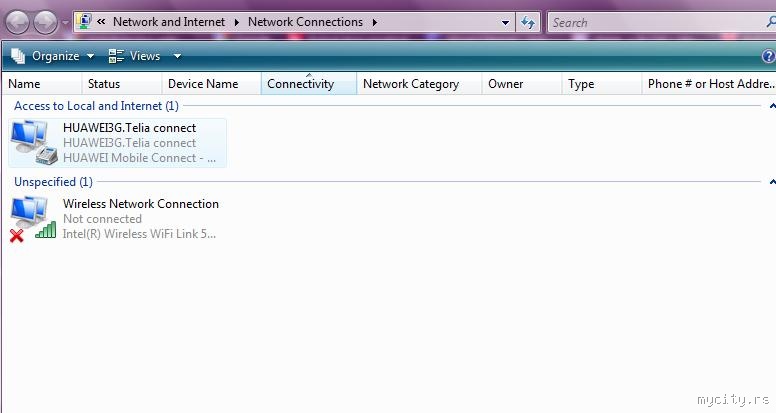Click in the Search input field

[x=658, y=23]
